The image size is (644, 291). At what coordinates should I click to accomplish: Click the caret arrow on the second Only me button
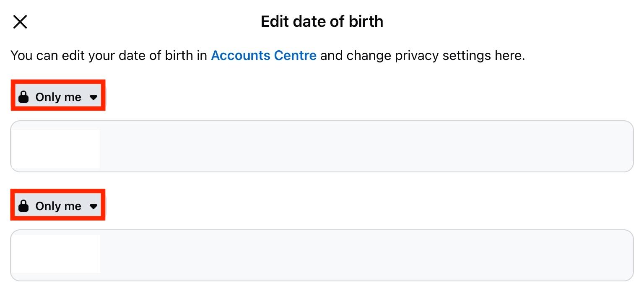(93, 206)
